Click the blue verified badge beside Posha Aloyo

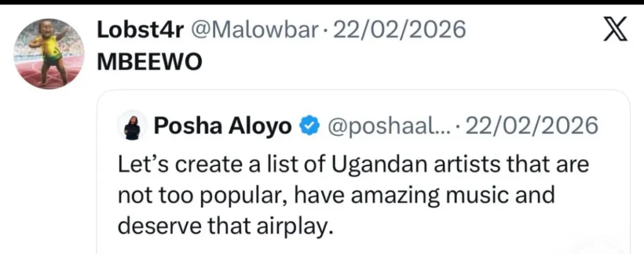click(307, 126)
